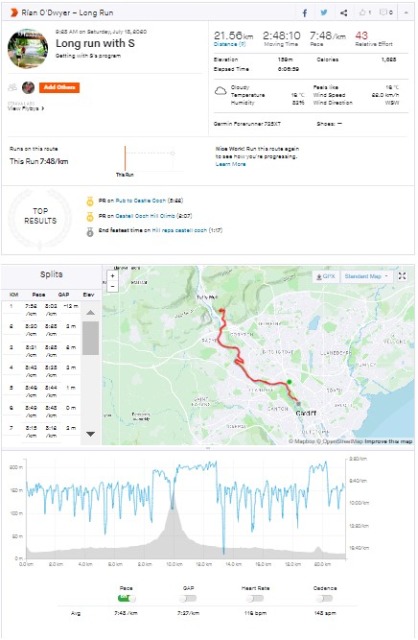The width and height of the screenshot is (418, 640).
Task: Open the Castell Coch Hill Climb segment
Action: coord(145,216)
